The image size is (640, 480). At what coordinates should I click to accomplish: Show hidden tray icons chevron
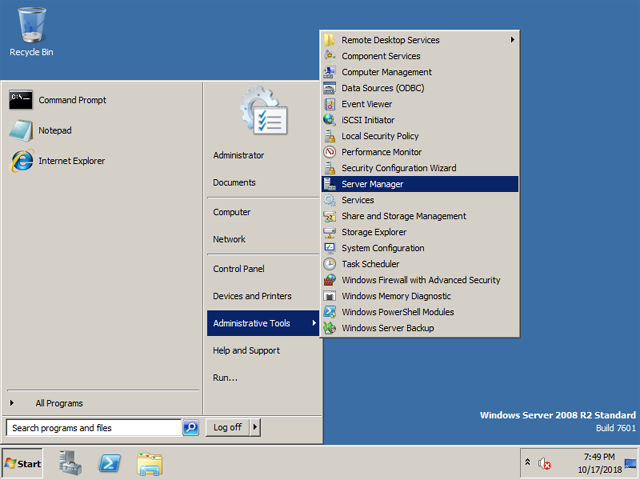point(527,462)
